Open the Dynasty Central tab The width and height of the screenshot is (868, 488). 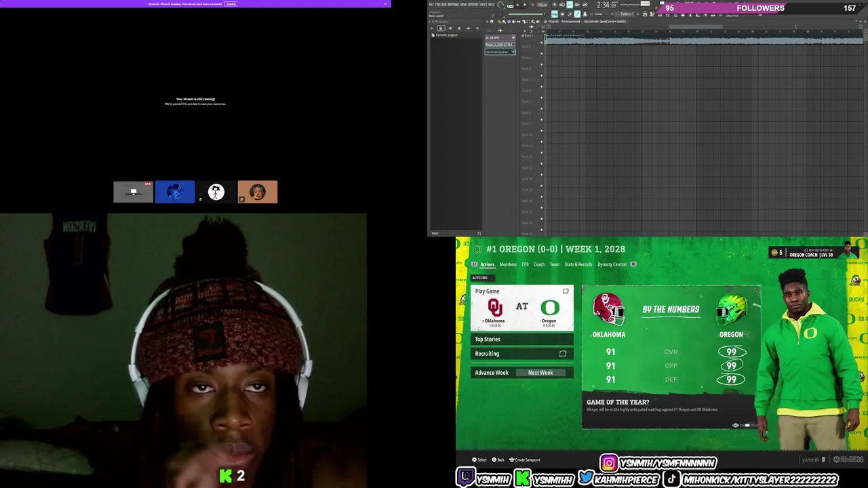pyautogui.click(x=612, y=264)
